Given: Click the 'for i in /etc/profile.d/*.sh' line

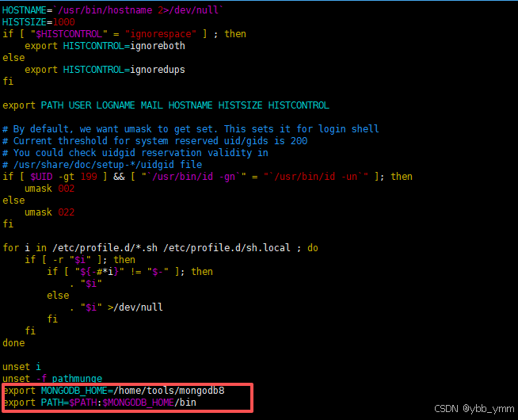Looking at the screenshot, I should pos(160,248).
